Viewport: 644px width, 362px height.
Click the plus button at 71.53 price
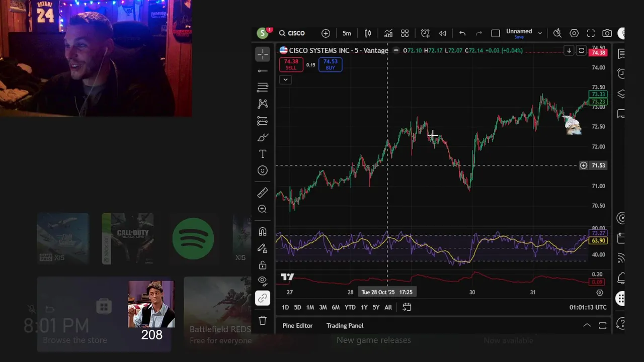584,165
